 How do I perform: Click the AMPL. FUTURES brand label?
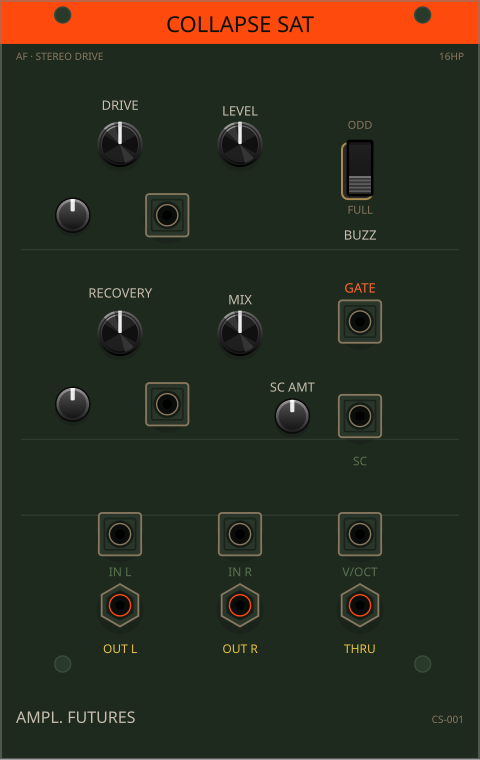pos(76,717)
